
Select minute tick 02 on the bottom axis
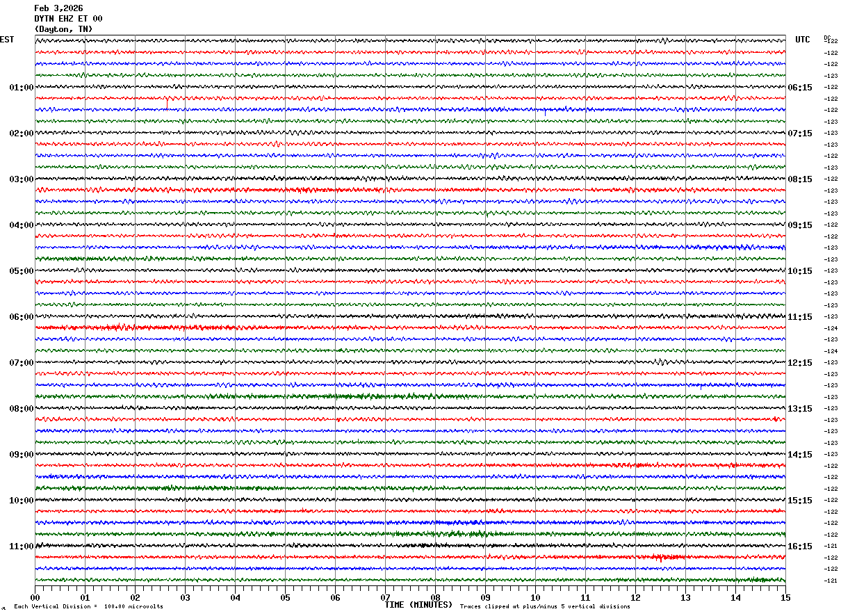click(135, 597)
